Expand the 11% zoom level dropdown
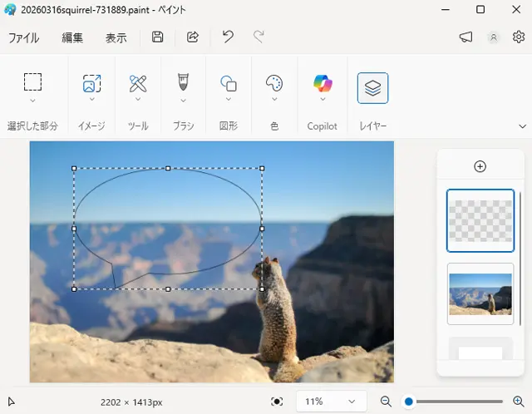This screenshot has height=414, width=532. click(x=330, y=402)
